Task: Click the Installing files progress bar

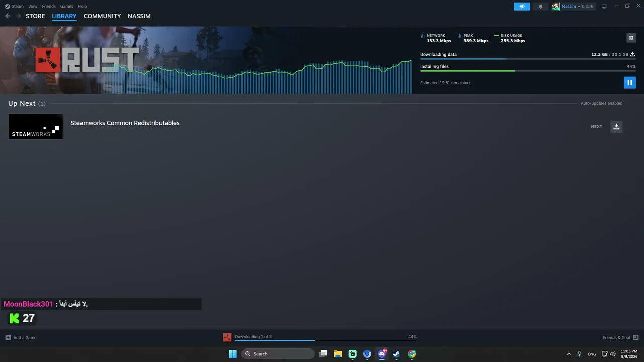Action: click(x=528, y=71)
